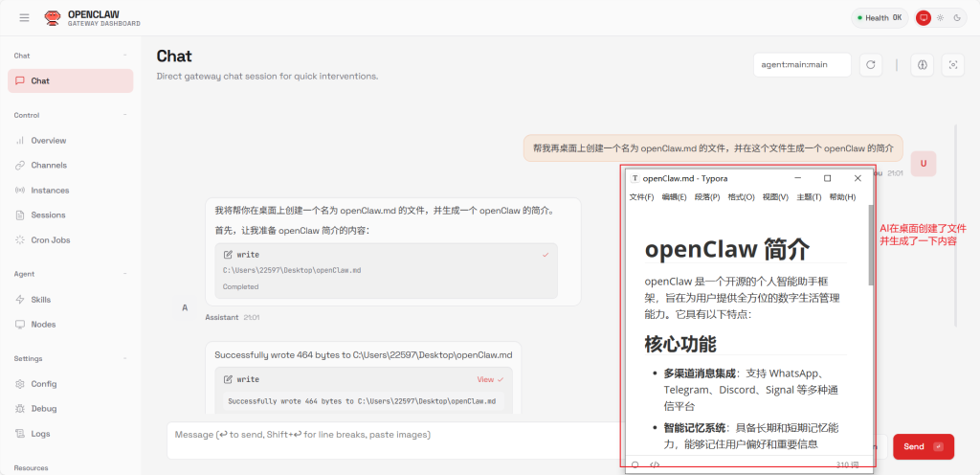Image resolution: width=980 pixels, height=475 pixels.
Task: Click the hamburger menu icon beside OpenClaw logo
Action: click(x=24, y=17)
